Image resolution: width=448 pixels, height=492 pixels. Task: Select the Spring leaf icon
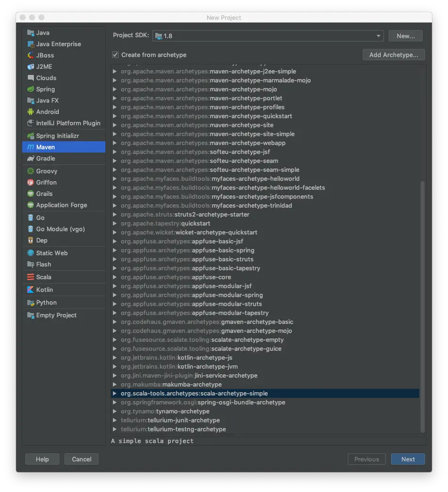[31, 89]
